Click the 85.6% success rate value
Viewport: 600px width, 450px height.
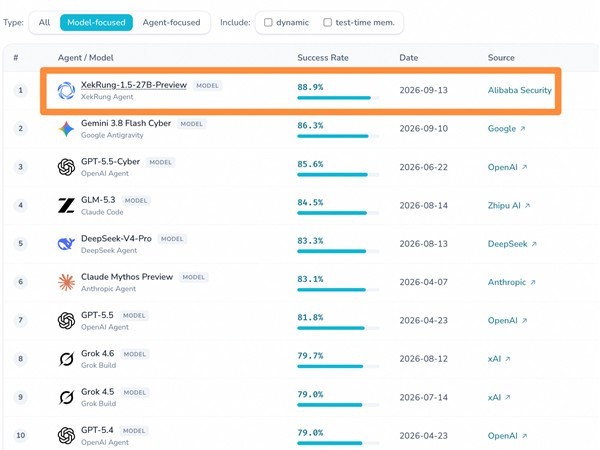[x=310, y=164]
